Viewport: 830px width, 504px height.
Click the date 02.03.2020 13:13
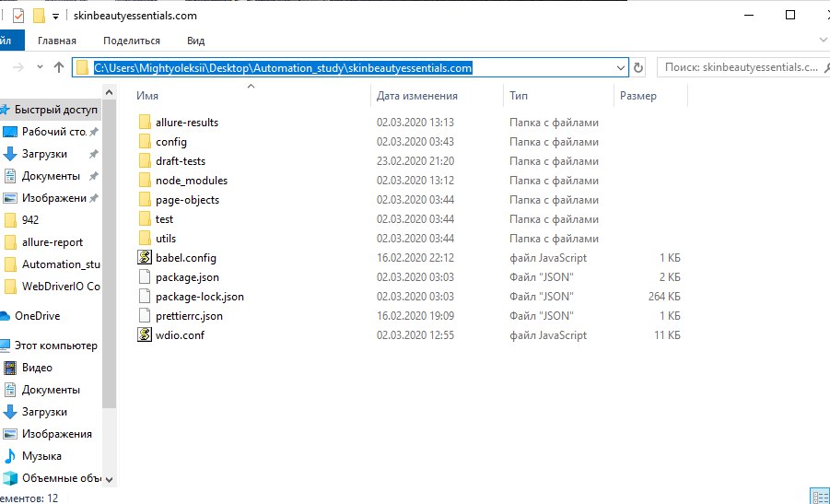point(415,123)
